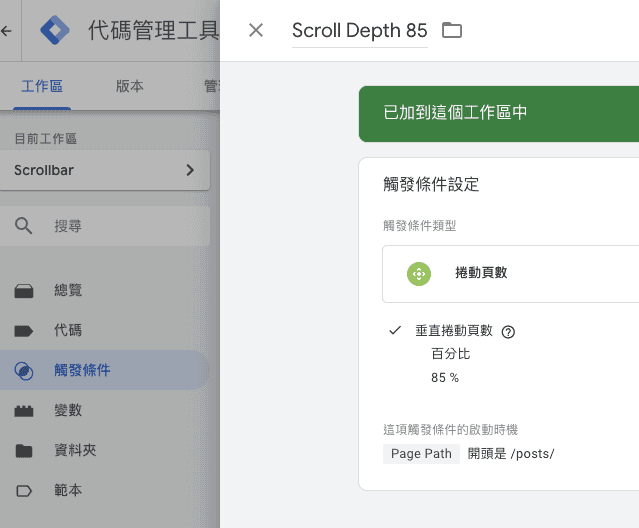Screen dimensions: 639x528
Task: Open 觸發條件 in the sidebar menu
Action: tap(82, 371)
